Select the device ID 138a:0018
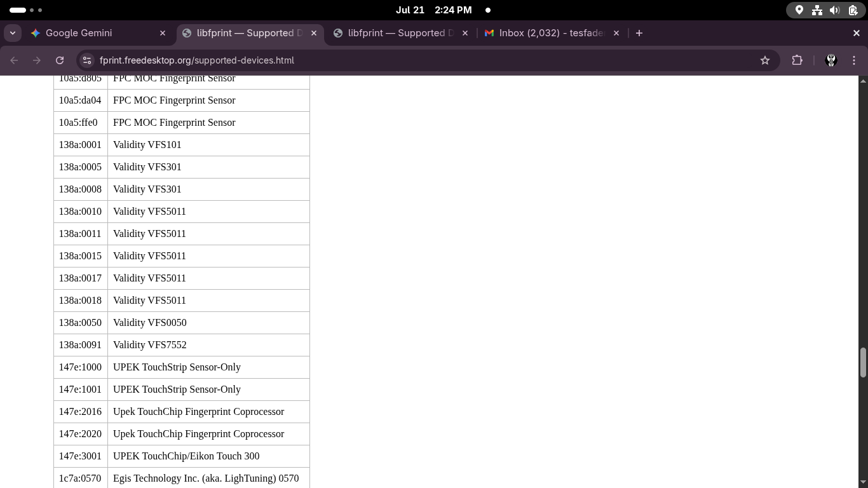Screen dimensions: 868x488 [80, 301]
